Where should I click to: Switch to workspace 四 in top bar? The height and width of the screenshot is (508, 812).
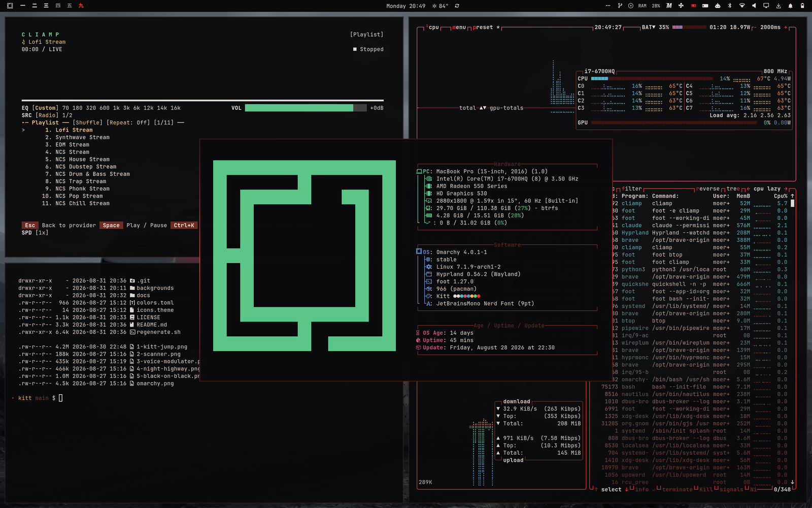coord(58,6)
